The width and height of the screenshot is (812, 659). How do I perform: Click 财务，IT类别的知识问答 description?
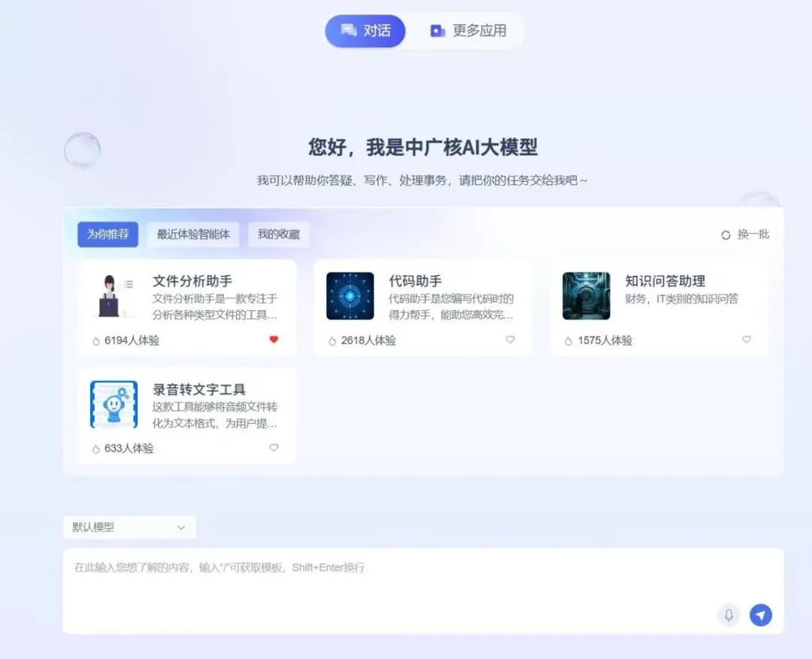[x=681, y=299]
